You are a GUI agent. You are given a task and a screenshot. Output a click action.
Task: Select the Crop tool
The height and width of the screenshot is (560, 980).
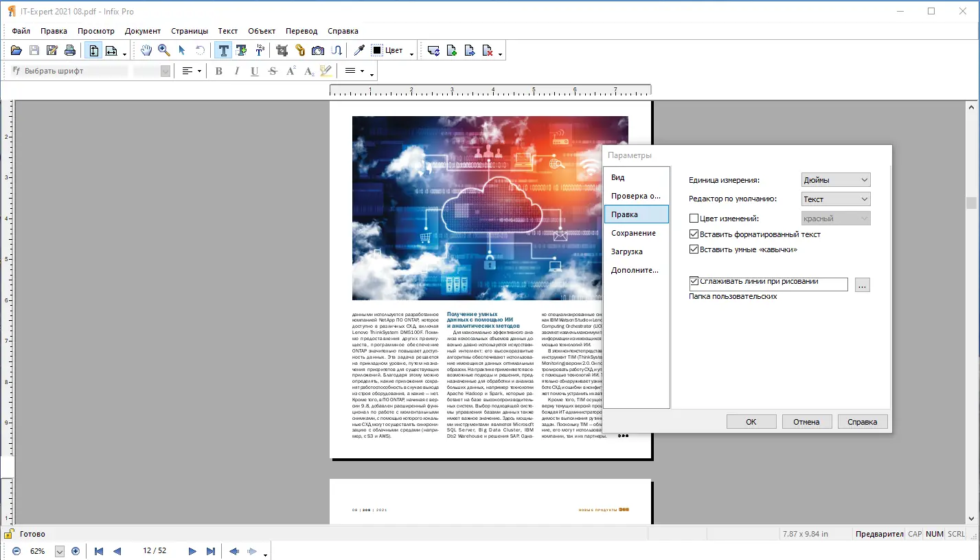coord(282,50)
